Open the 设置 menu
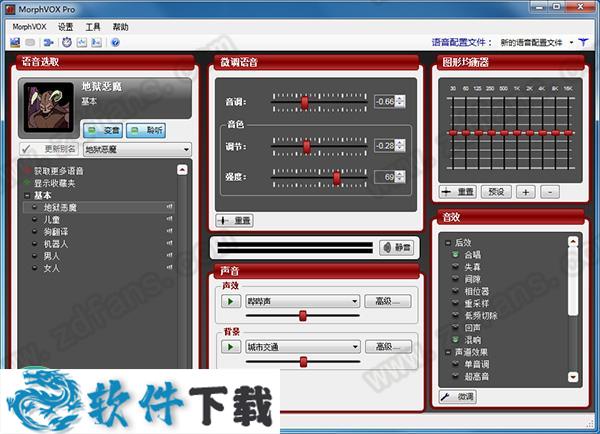 point(65,27)
